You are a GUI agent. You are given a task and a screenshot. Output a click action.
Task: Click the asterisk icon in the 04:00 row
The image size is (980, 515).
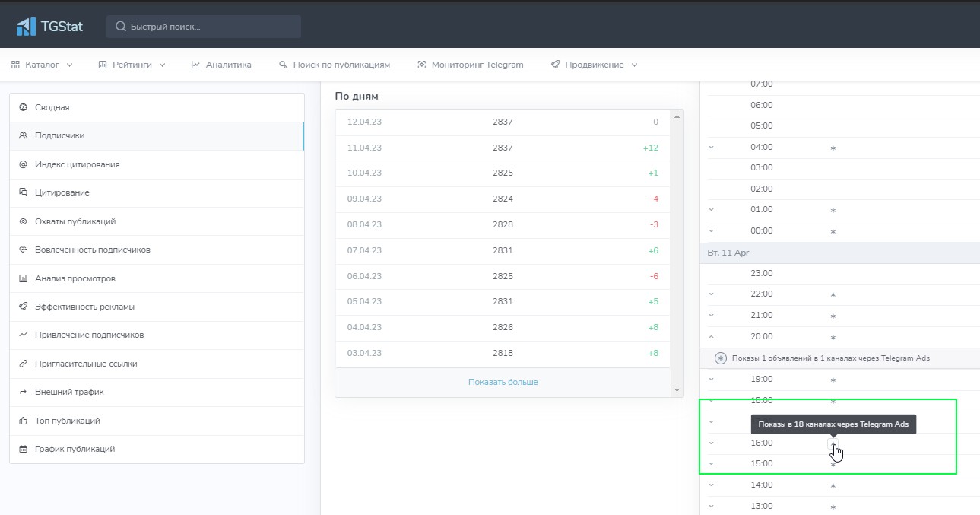(x=833, y=148)
